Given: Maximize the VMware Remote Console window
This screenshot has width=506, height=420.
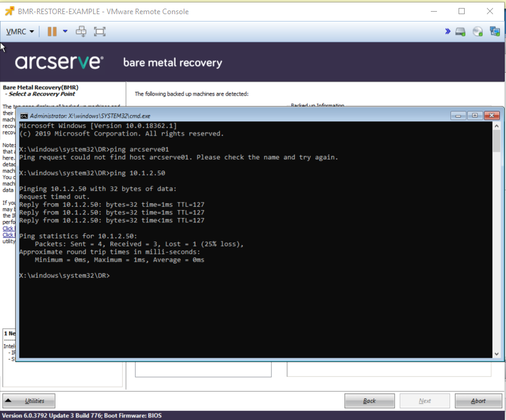Looking at the screenshot, I should 462,11.
